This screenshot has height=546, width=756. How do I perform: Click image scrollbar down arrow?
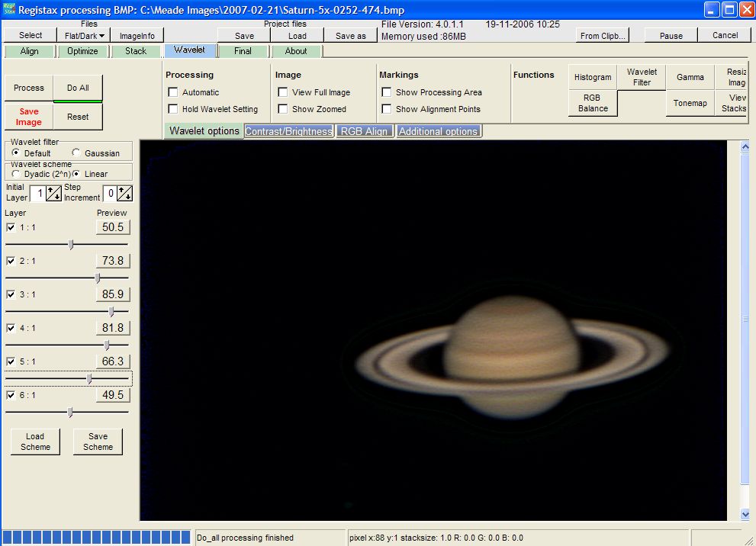click(x=745, y=514)
